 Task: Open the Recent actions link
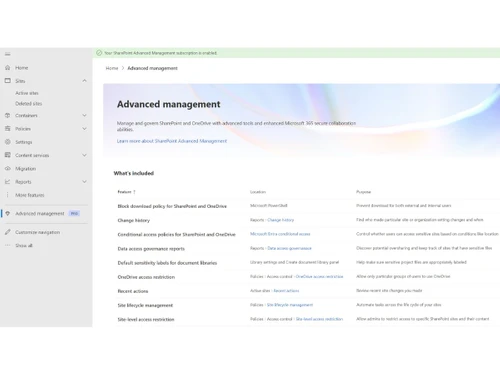(x=286, y=291)
